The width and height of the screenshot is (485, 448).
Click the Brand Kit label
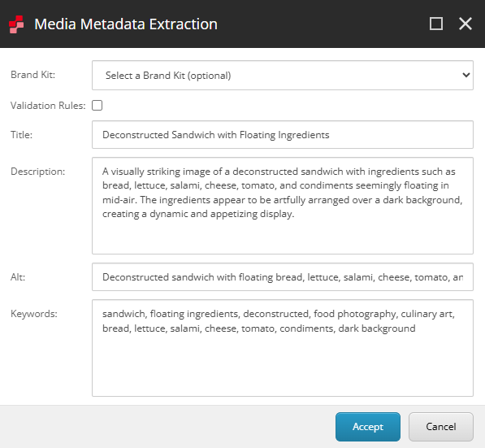pyautogui.click(x=32, y=75)
